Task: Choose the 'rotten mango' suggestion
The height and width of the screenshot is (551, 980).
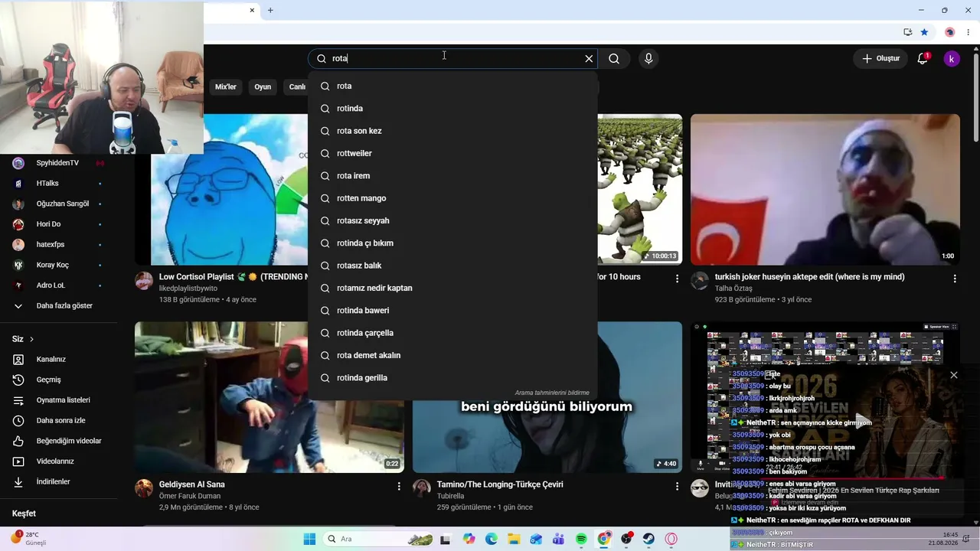Action: tap(452, 198)
